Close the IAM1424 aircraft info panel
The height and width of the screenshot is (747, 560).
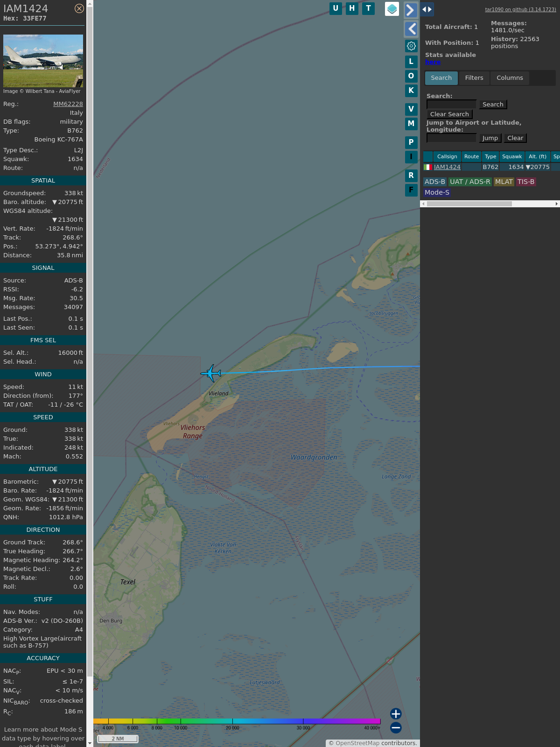point(79,8)
